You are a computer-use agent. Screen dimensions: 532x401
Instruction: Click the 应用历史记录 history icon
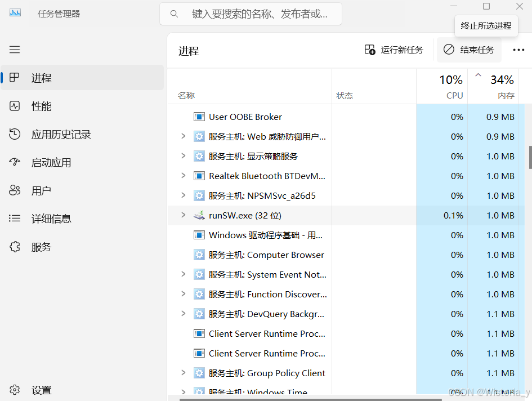pyautogui.click(x=15, y=134)
